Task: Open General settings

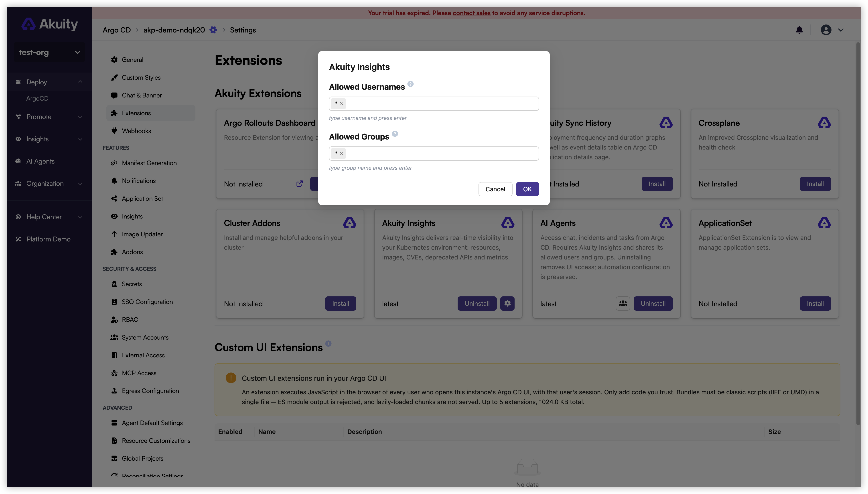Action: 151,60
